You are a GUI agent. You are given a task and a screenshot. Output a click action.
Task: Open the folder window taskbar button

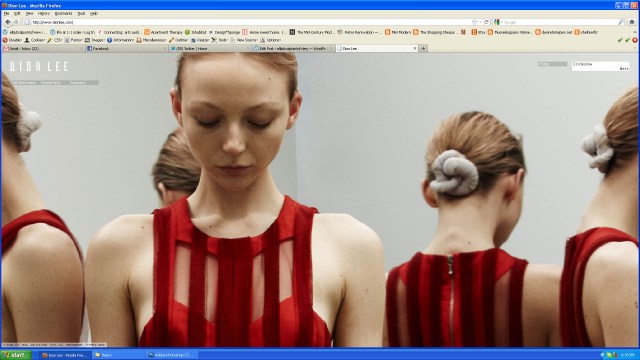coord(118,355)
